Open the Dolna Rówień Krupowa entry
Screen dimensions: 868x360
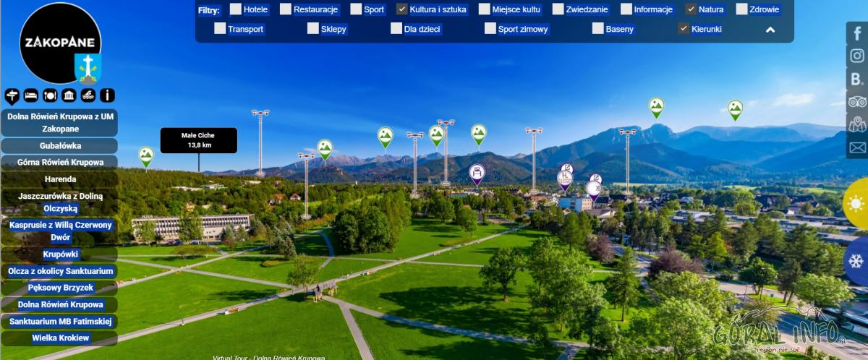click(x=59, y=305)
